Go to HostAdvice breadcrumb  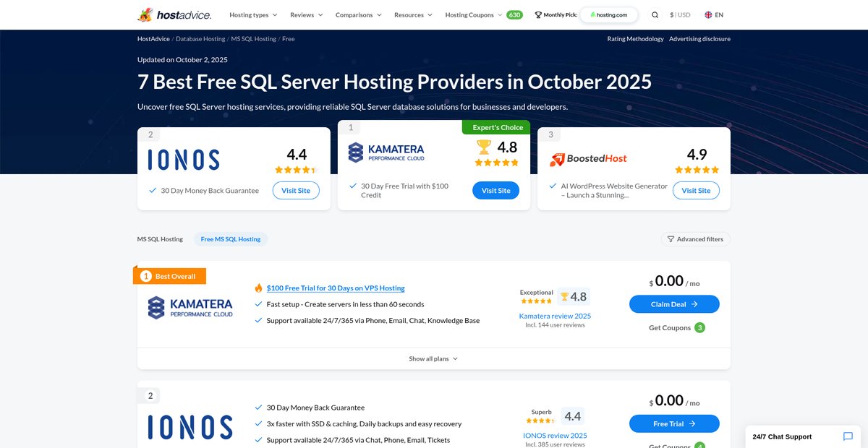click(x=153, y=39)
